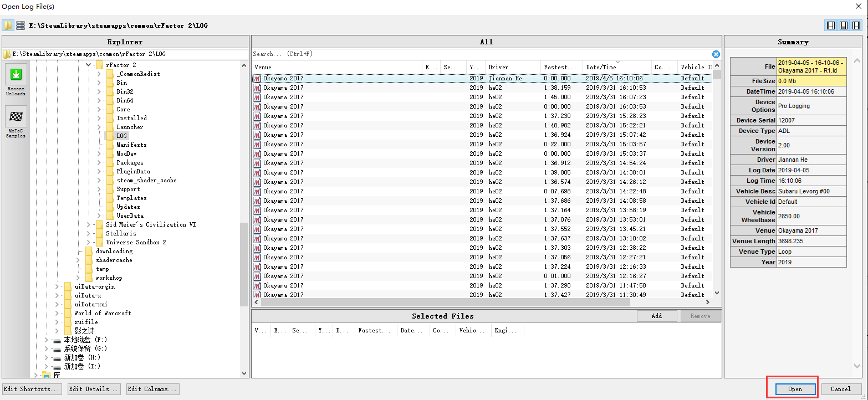Expand the ModDev folder node
The height and width of the screenshot is (400, 868).
point(99,153)
